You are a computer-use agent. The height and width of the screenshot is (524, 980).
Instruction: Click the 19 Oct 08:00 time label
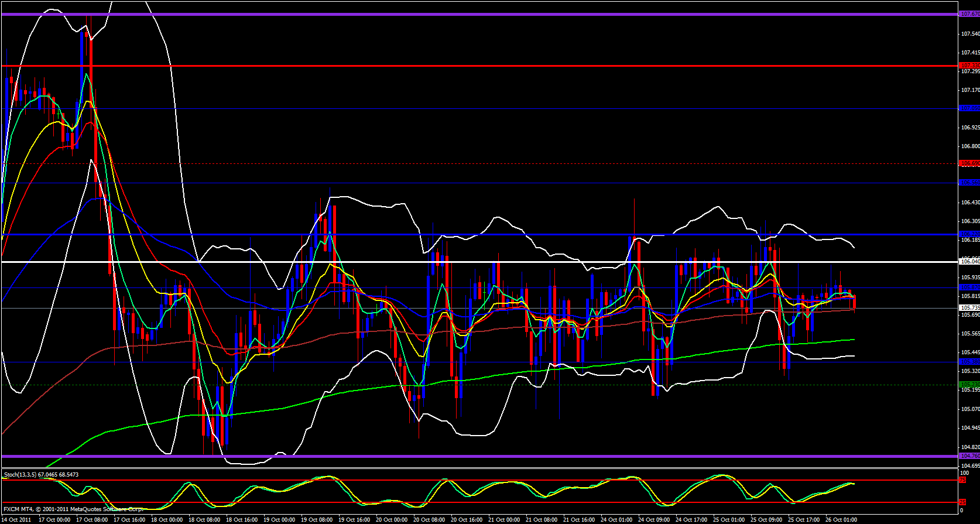(x=317, y=520)
